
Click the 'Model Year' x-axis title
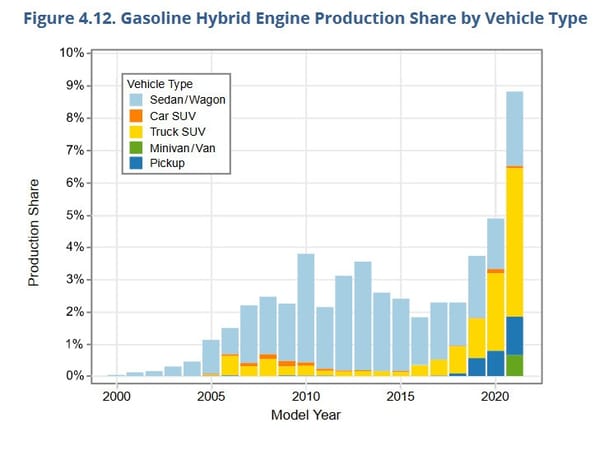(x=305, y=415)
